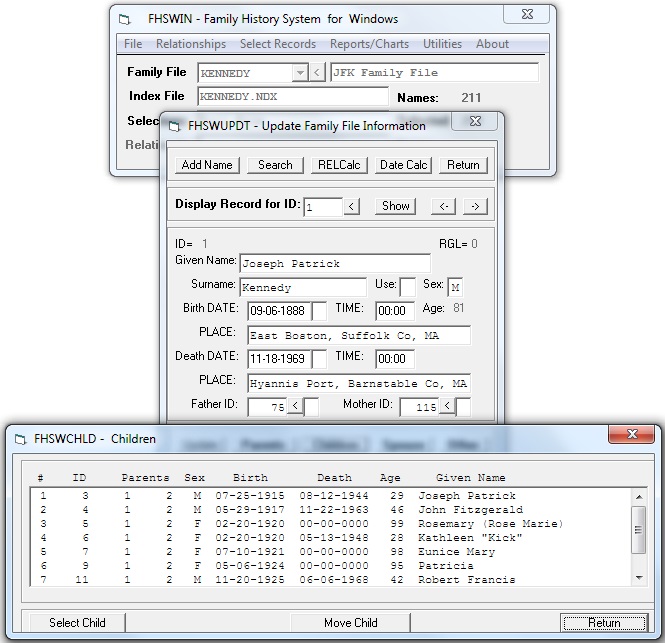
Task: Click the FHSWIN window title icon
Action: [124, 20]
